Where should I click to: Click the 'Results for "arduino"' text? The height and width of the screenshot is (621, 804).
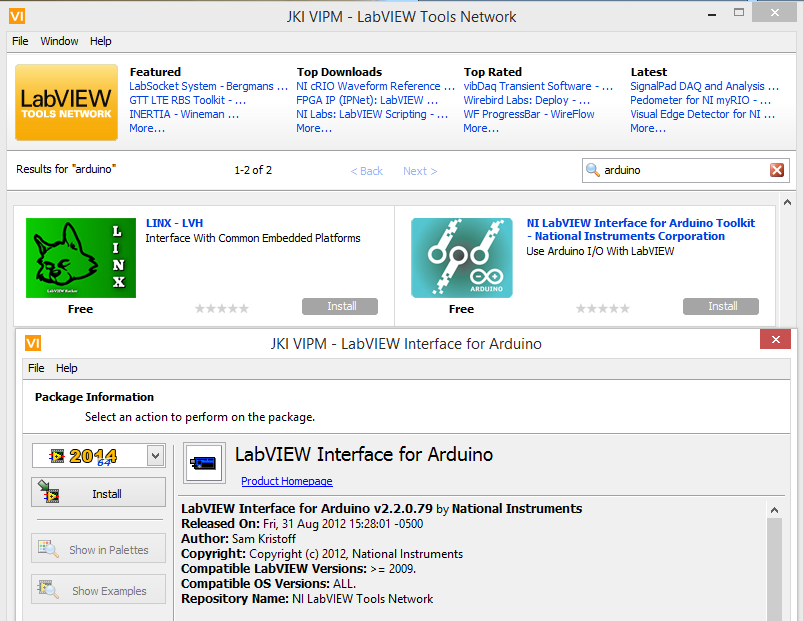click(66, 169)
